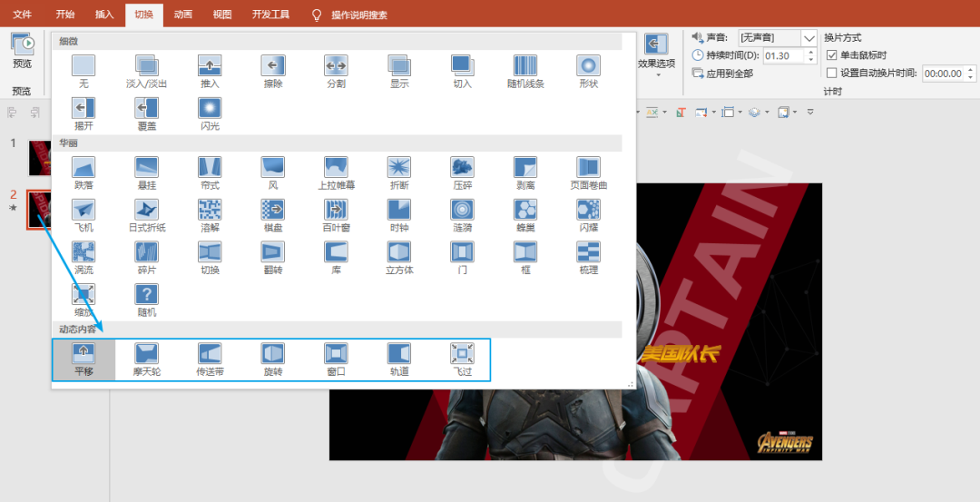The height and width of the screenshot is (502, 980).
Task: Apply the 切入 cut transition
Action: pos(463,72)
